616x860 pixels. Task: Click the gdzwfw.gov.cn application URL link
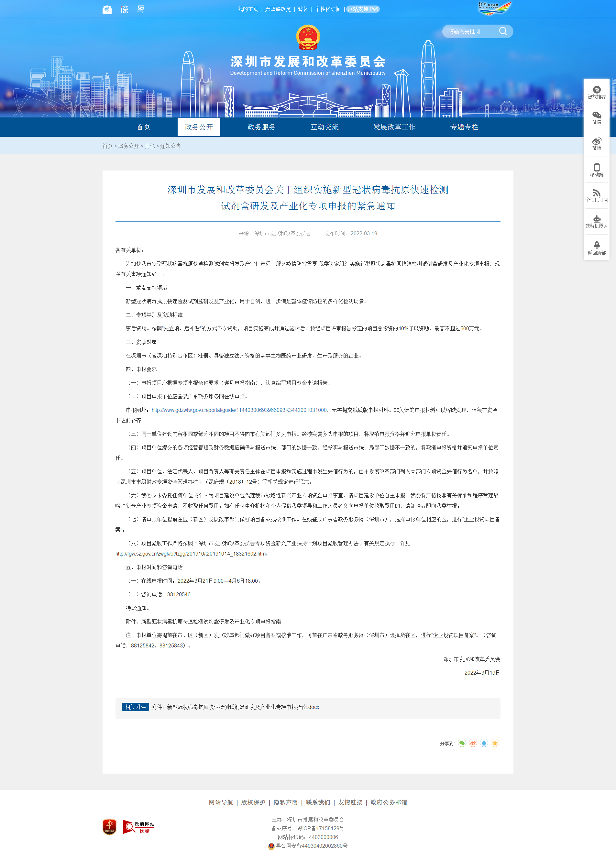point(239,410)
